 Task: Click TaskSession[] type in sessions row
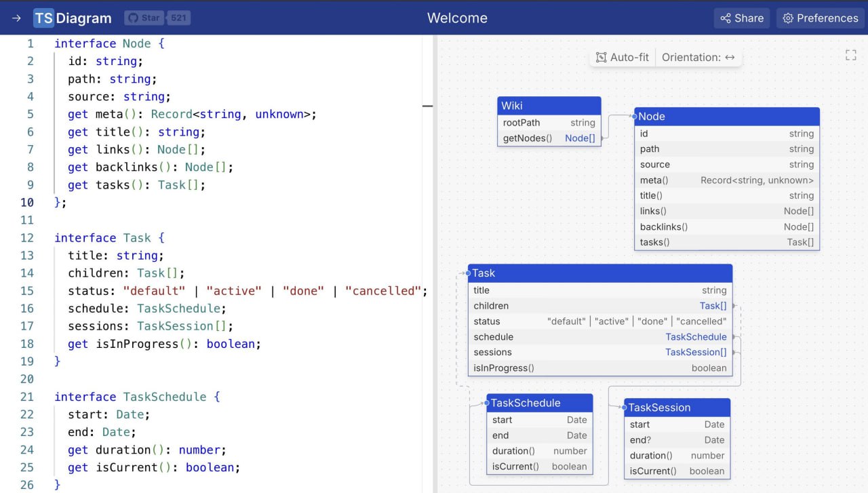(x=696, y=353)
